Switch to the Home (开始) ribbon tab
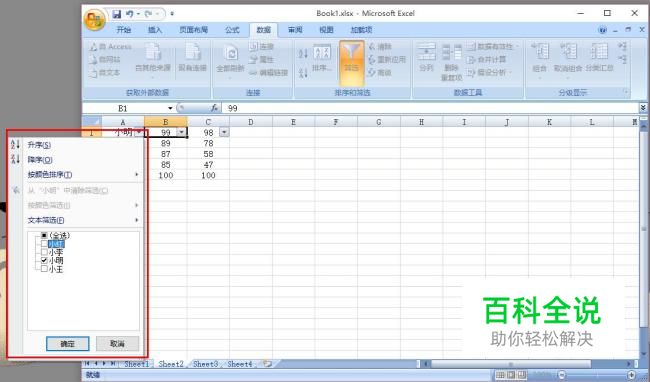Viewport: 650px width, 382px height. (124, 30)
